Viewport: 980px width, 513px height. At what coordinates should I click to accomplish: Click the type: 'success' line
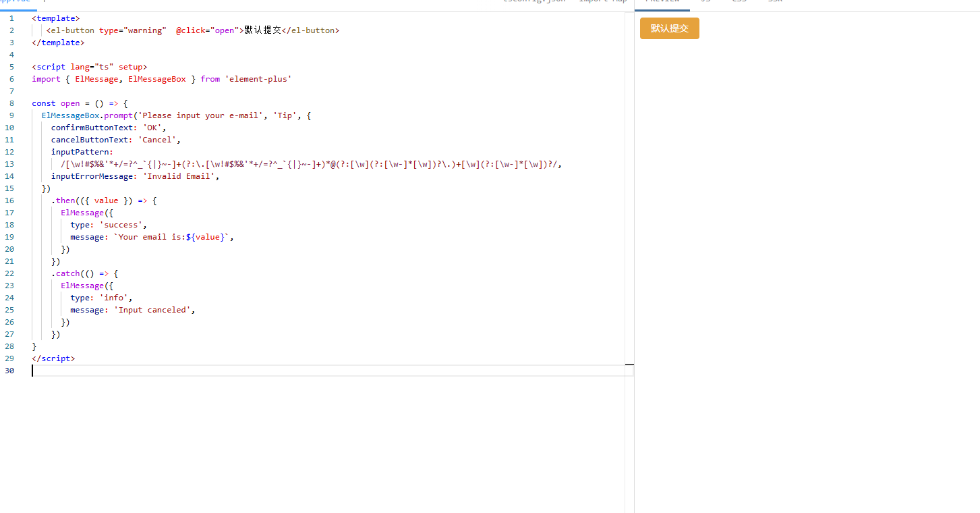point(109,225)
